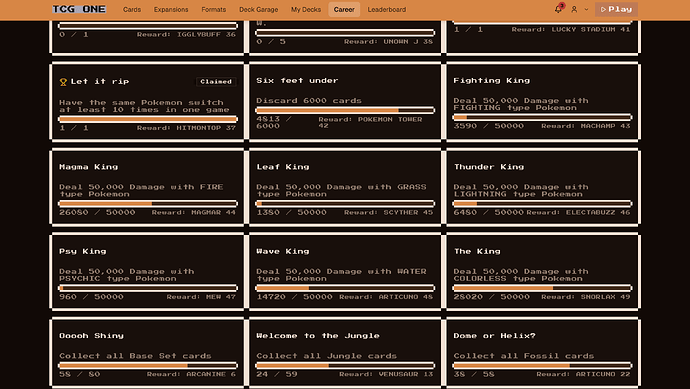Select the Ooooh Shiny achievement title
Viewport: 690px width, 389px height.
(91, 336)
